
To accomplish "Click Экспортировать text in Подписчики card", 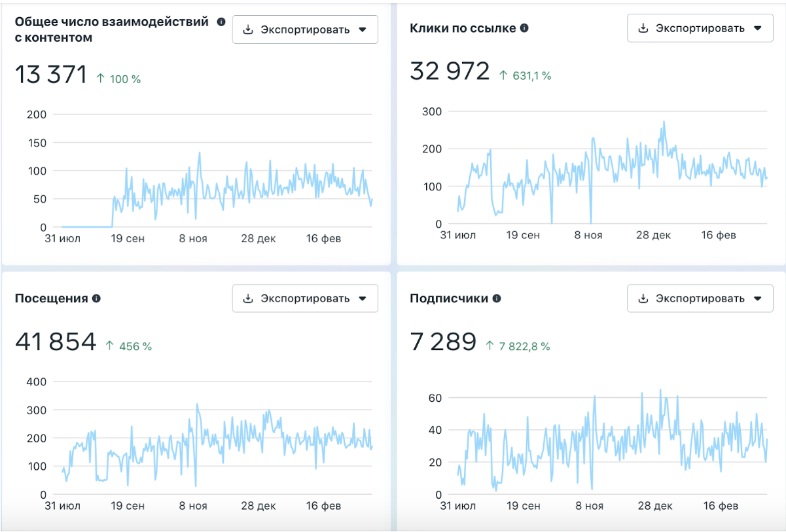I will click(700, 298).
